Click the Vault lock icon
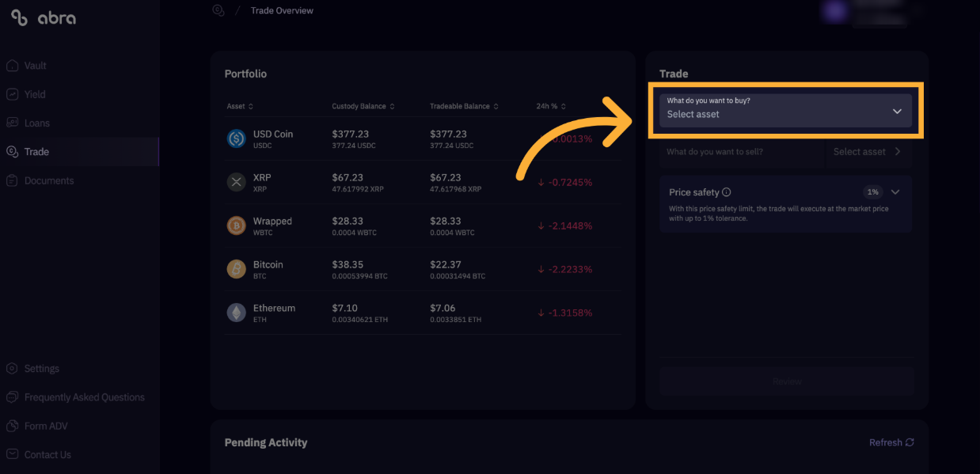The width and height of the screenshot is (980, 474). click(x=12, y=66)
